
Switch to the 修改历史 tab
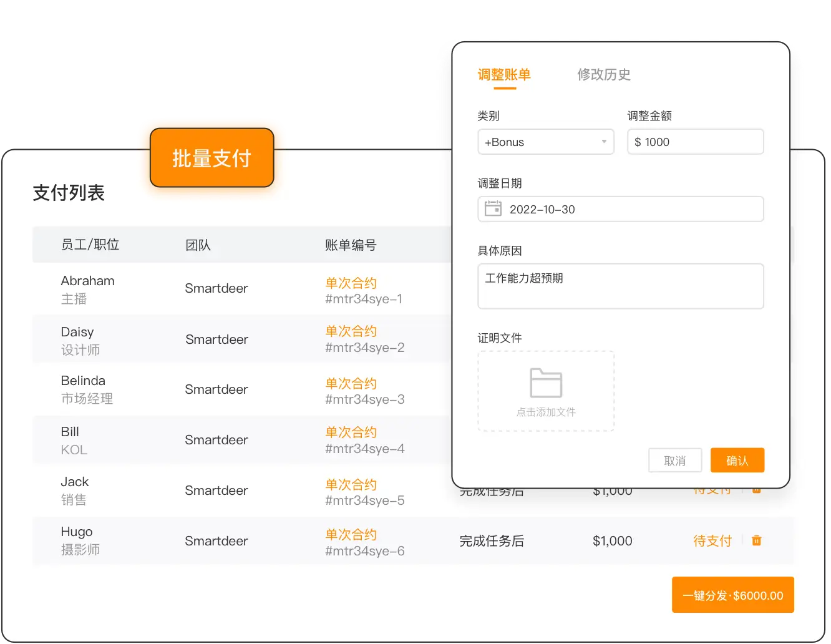[x=604, y=75]
